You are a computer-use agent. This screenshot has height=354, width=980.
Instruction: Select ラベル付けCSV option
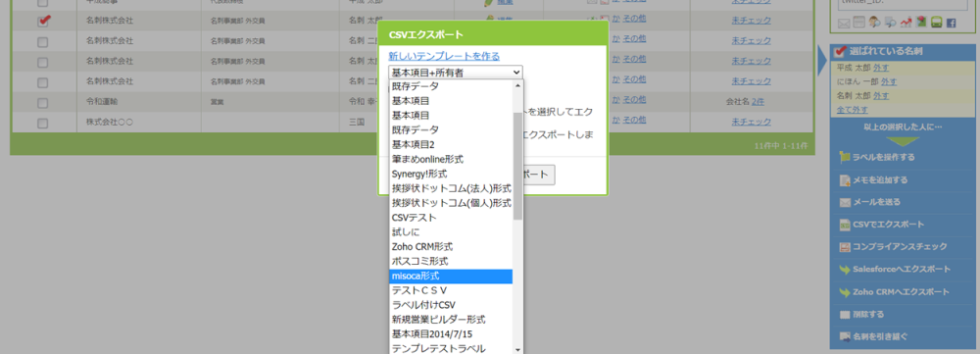tap(451, 305)
